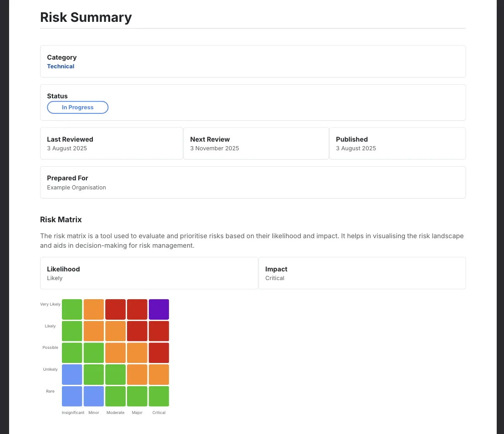Click the green Very Likely Insignificant cell

coord(72,309)
